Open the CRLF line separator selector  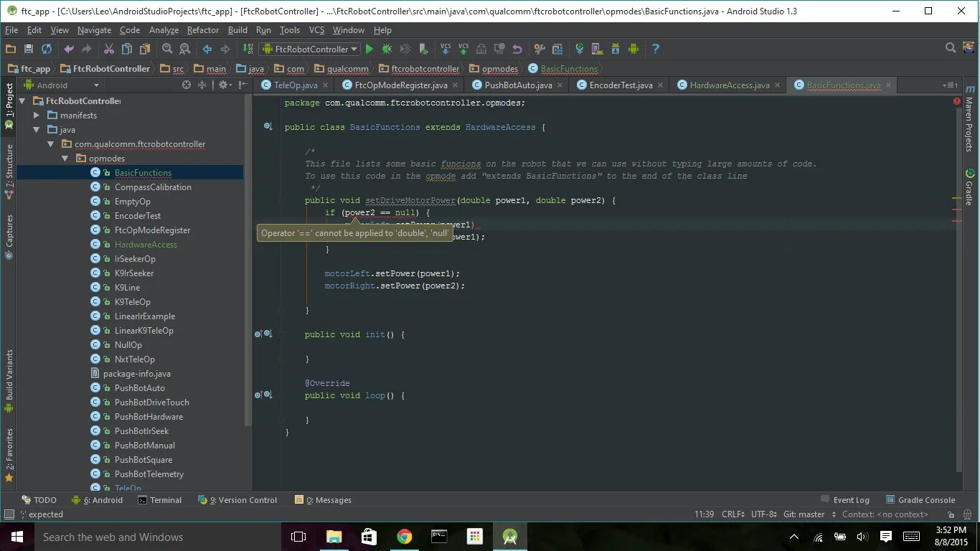[x=735, y=514]
